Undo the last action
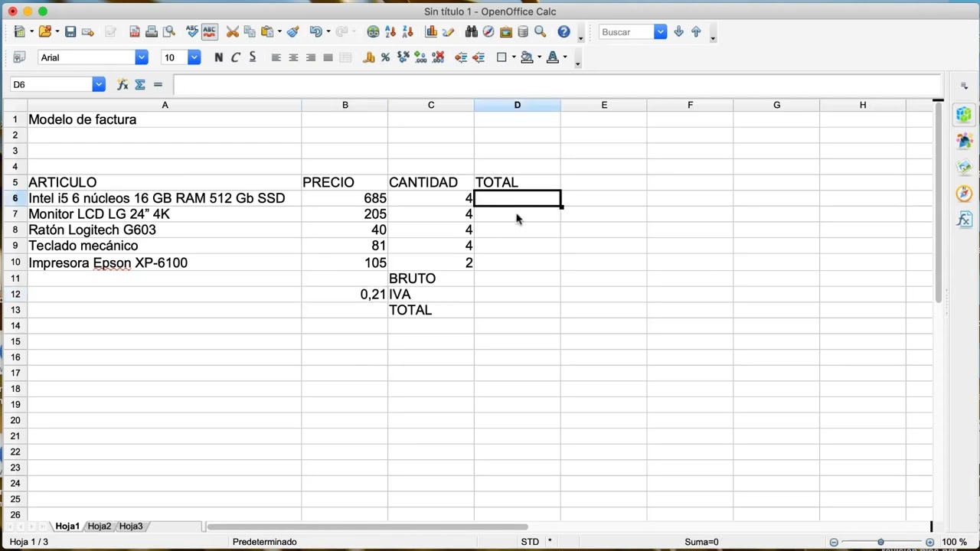 pos(315,32)
